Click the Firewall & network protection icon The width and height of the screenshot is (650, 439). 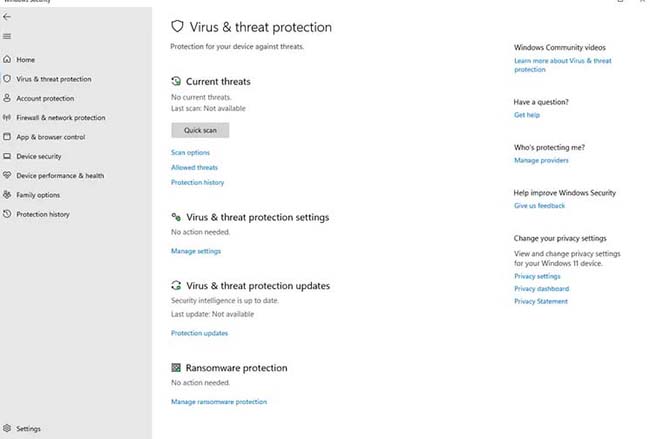tap(8, 118)
